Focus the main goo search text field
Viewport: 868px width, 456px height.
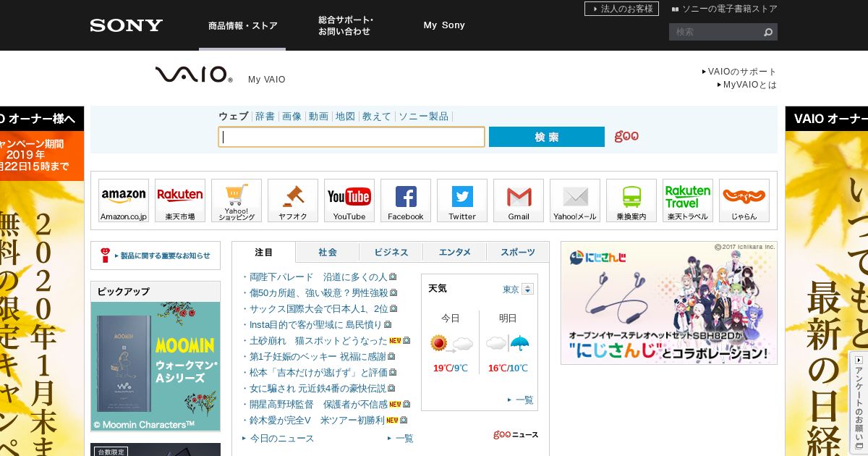(352, 137)
